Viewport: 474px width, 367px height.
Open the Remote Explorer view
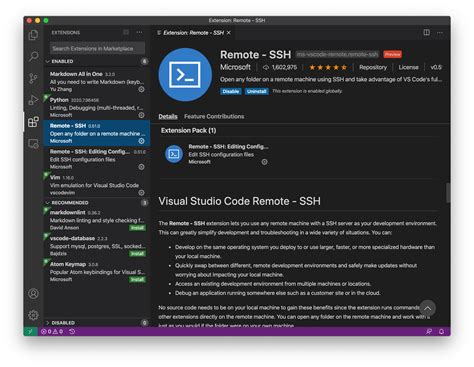(x=33, y=144)
